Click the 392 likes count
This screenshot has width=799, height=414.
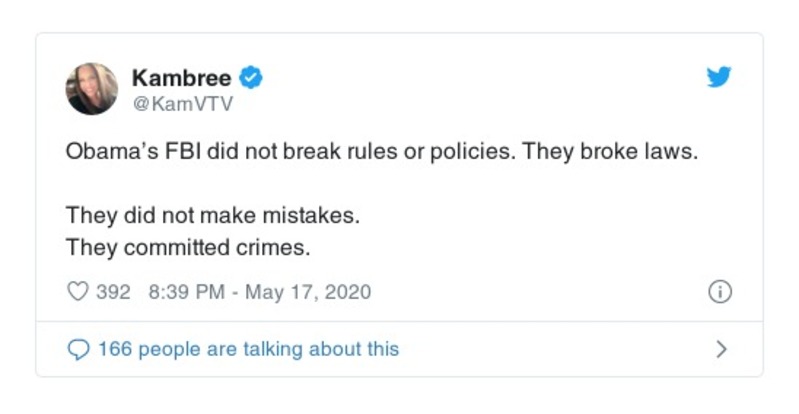pos(113,292)
